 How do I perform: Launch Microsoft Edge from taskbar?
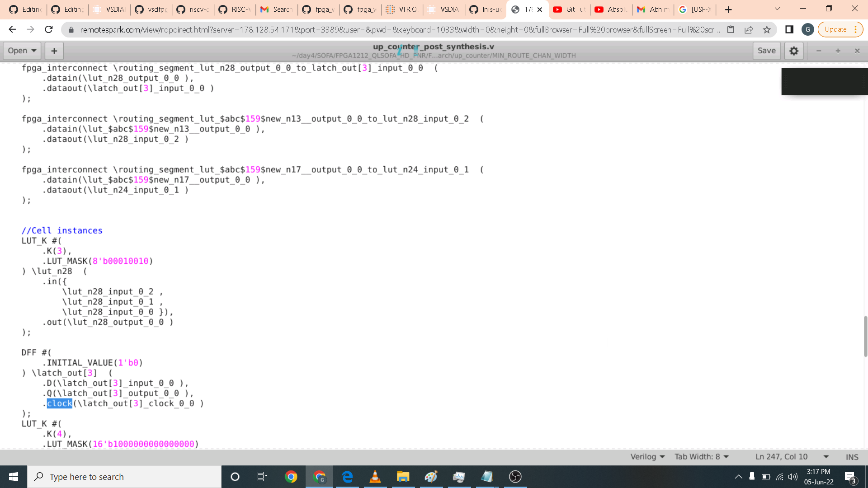click(347, 477)
